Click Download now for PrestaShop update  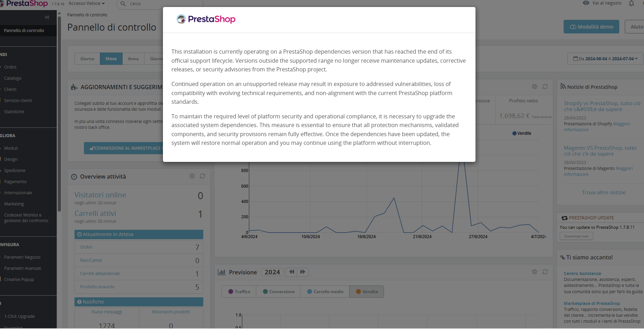pos(576,236)
